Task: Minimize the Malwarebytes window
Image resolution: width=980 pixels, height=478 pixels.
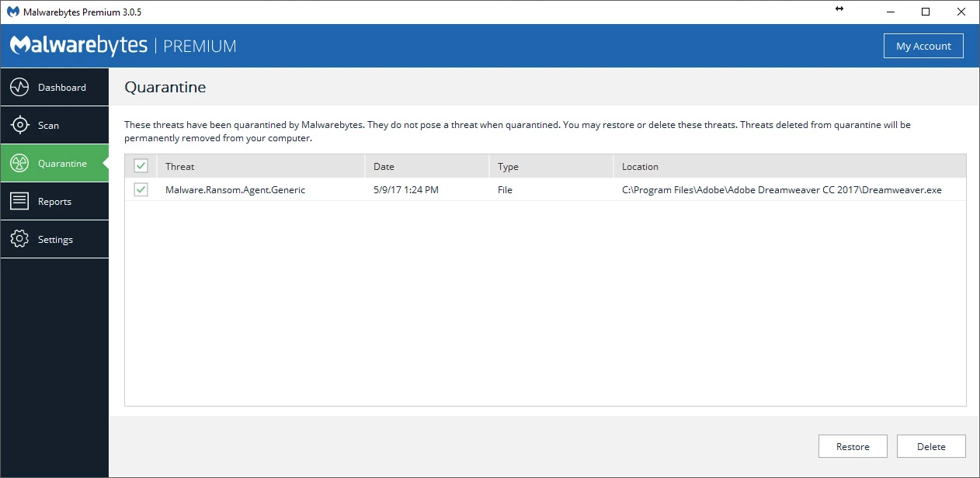Action: [889, 12]
